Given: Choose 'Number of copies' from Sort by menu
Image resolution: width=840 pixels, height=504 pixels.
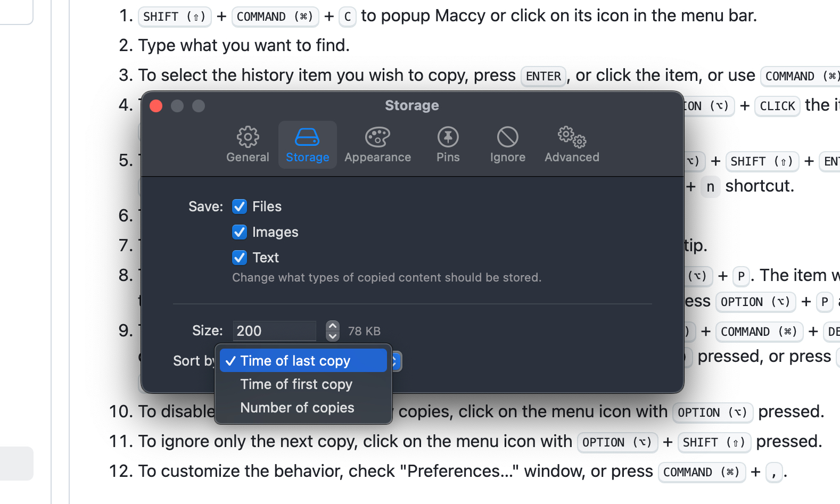Looking at the screenshot, I should 297,407.
